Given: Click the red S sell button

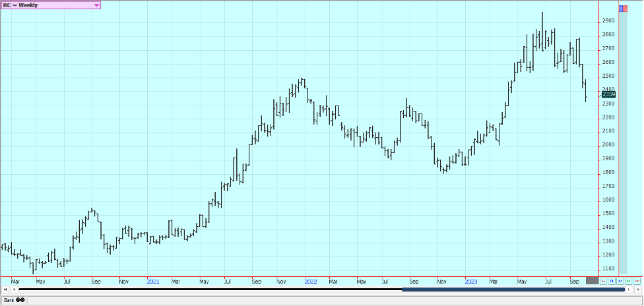Looking at the screenshot, I should [x=625, y=8].
